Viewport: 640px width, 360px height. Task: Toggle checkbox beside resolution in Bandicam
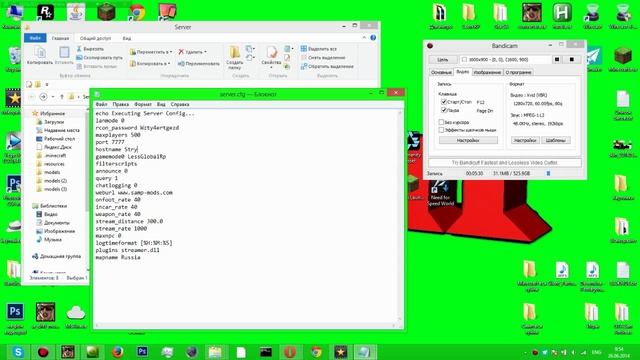click(x=464, y=60)
